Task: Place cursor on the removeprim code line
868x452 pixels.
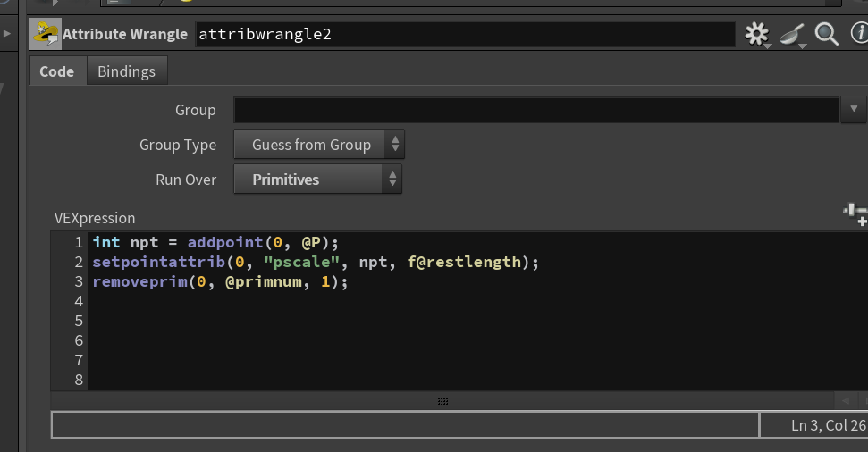Action: coord(220,281)
